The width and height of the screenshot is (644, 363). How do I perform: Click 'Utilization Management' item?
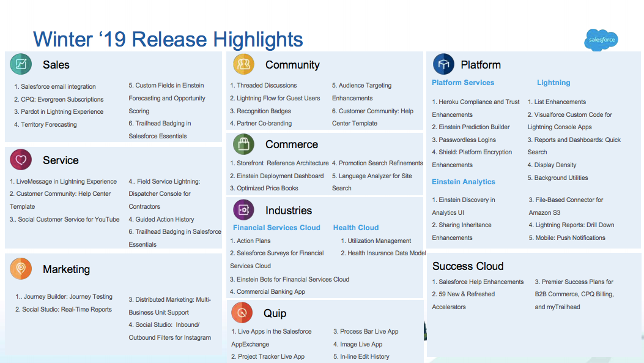coord(376,241)
